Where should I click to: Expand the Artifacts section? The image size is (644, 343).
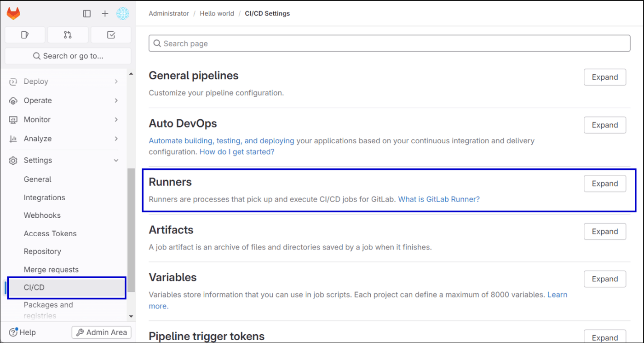pos(605,232)
